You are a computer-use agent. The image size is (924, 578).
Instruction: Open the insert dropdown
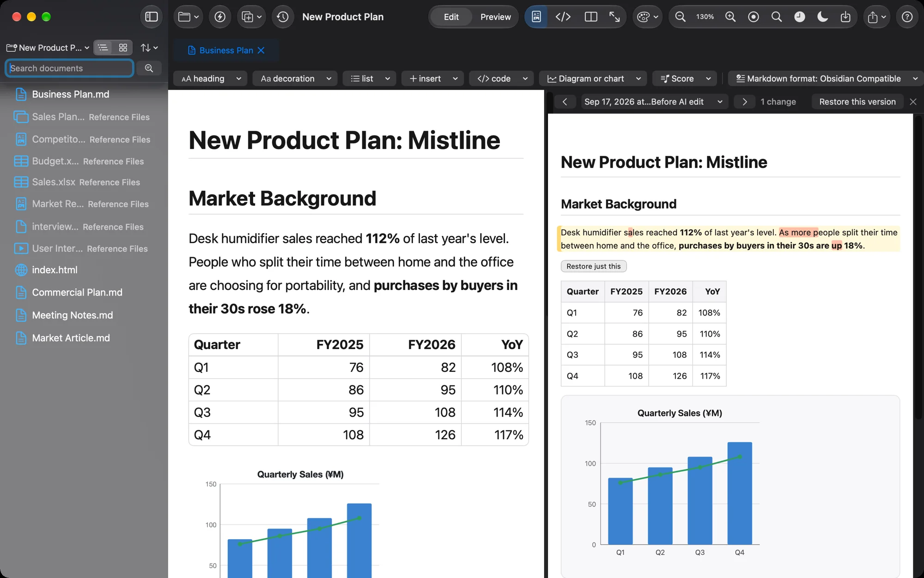(x=432, y=79)
